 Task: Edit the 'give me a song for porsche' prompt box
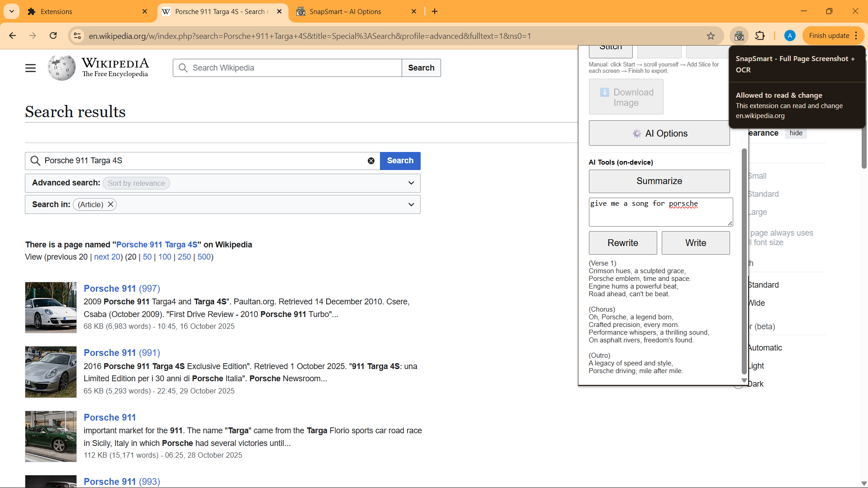pos(660,212)
